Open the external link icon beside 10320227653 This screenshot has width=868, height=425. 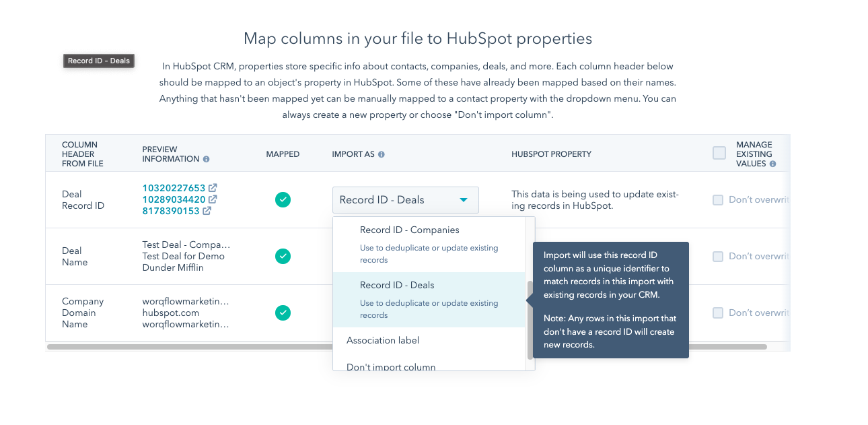[213, 187]
